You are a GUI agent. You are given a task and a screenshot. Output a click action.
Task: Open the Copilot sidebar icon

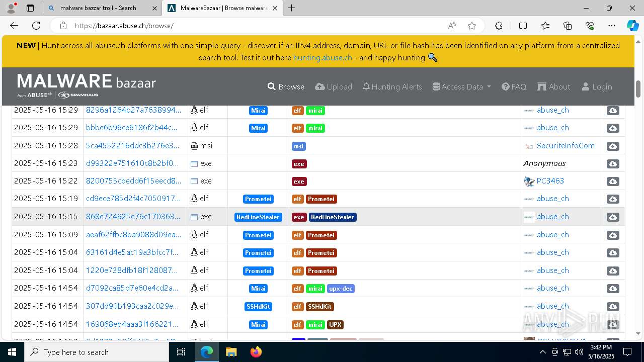tap(632, 26)
